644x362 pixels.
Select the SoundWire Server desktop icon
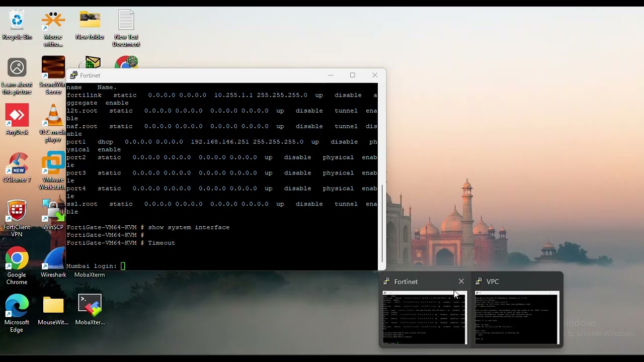(x=53, y=76)
